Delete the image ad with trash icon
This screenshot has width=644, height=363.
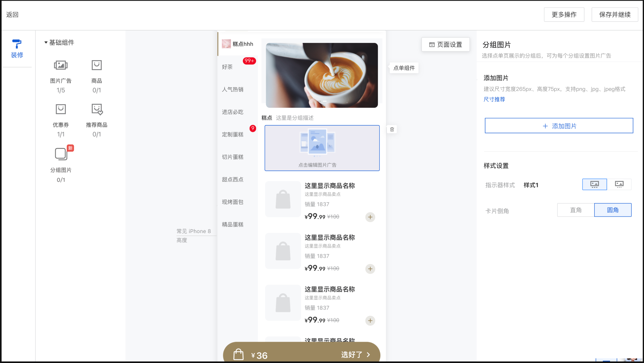coord(392,130)
